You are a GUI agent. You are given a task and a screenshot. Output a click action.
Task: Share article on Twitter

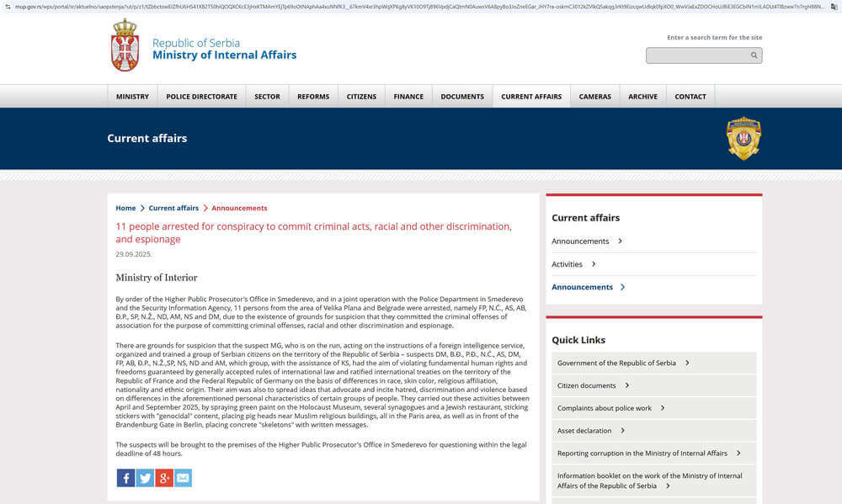tap(145, 478)
